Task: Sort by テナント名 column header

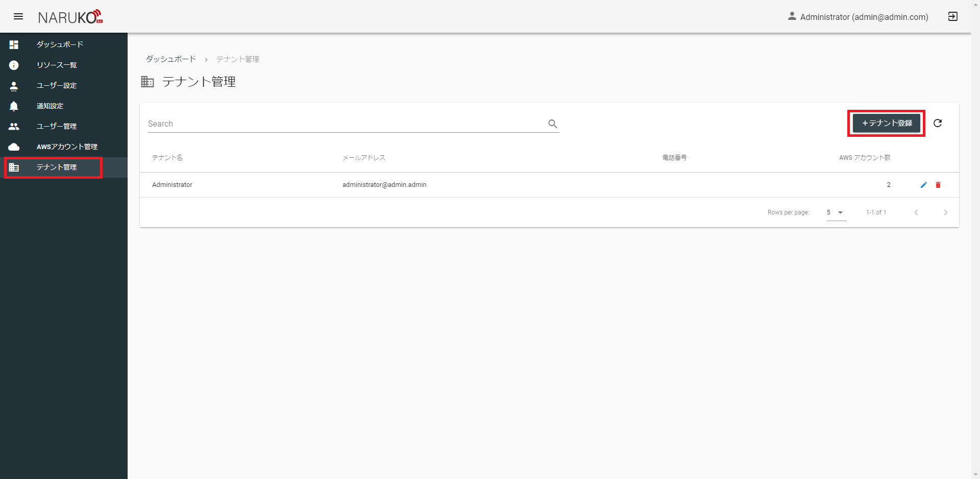Action: coord(167,158)
